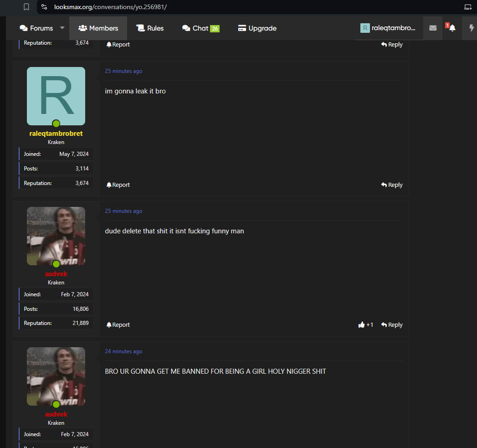477x448 pixels.
Task: Open site information icon beside URL
Action: pyautogui.click(x=44, y=7)
